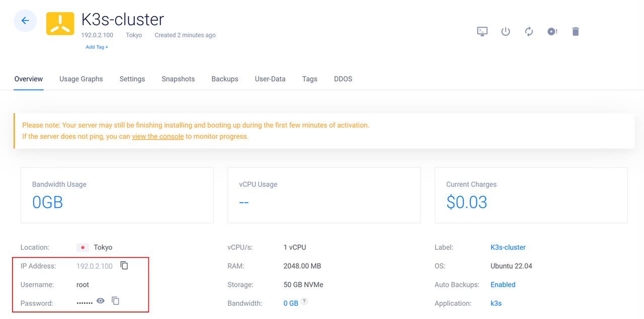
Task: Click view the console link
Action: click(157, 136)
